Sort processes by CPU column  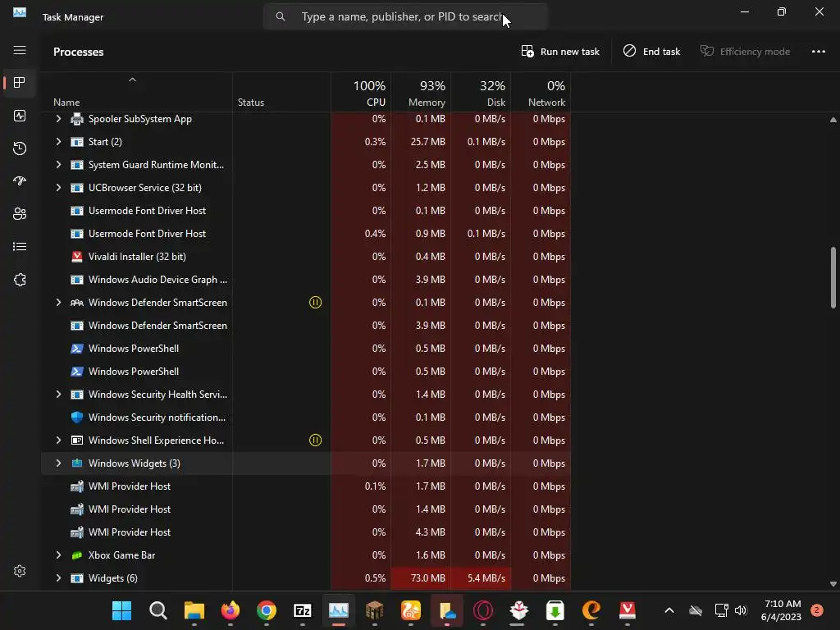(x=361, y=93)
